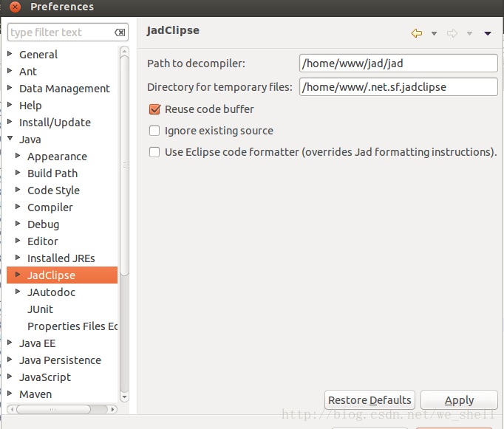
Task: Clear the filter text with the erase icon
Action: 120,32
